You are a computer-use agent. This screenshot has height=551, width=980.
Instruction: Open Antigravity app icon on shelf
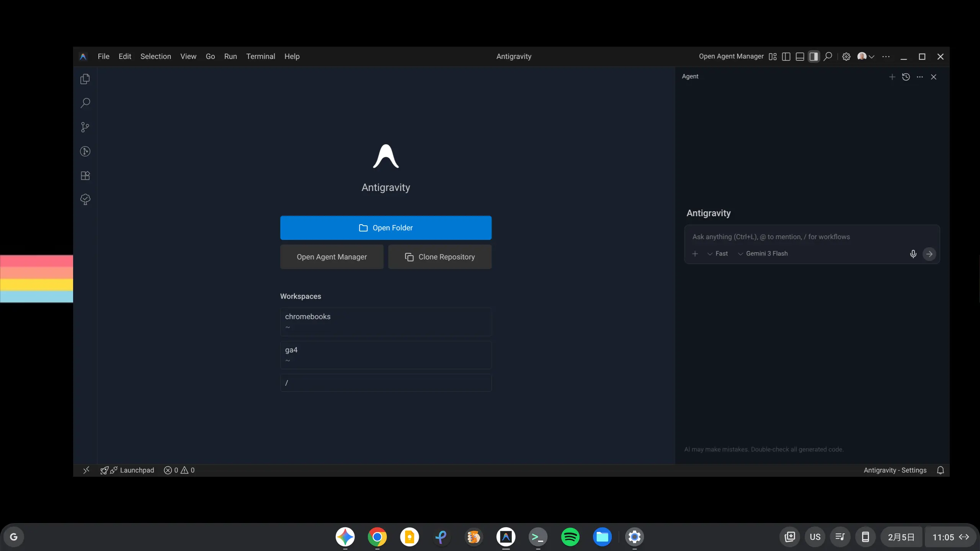point(506,537)
